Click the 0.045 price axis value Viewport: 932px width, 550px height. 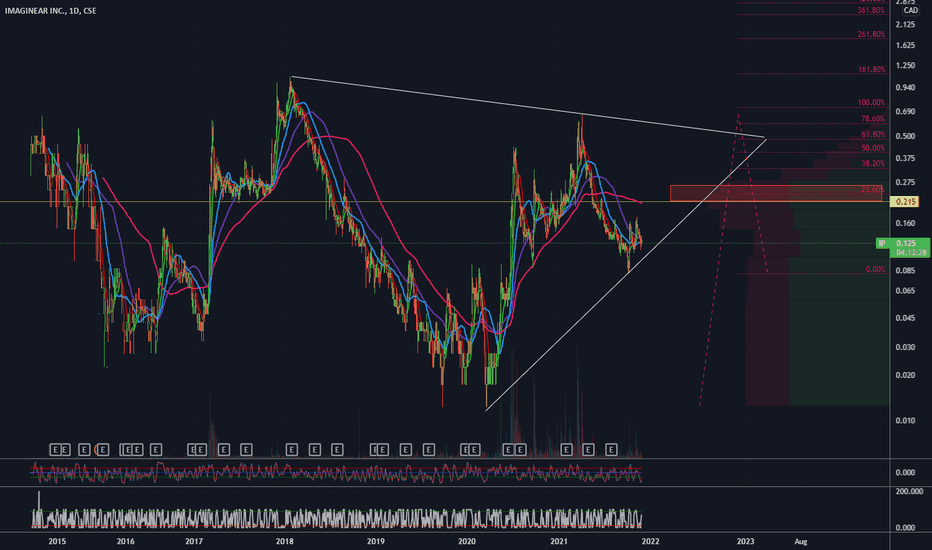click(x=905, y=318)
